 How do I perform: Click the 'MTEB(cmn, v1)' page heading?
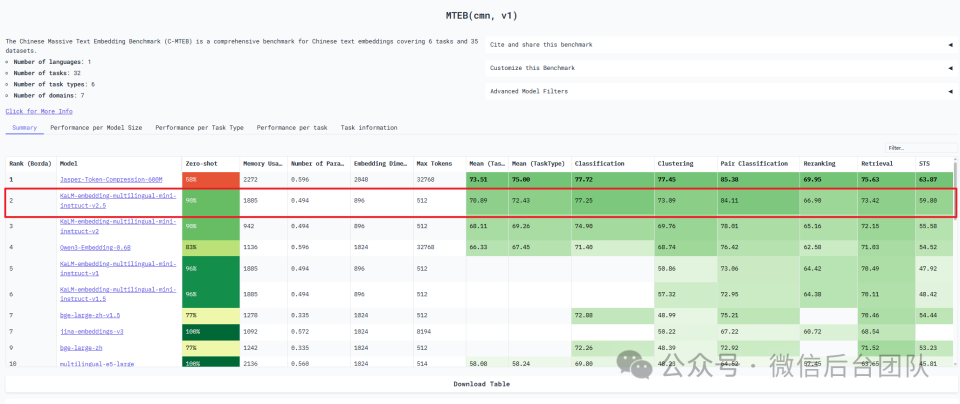480,16
